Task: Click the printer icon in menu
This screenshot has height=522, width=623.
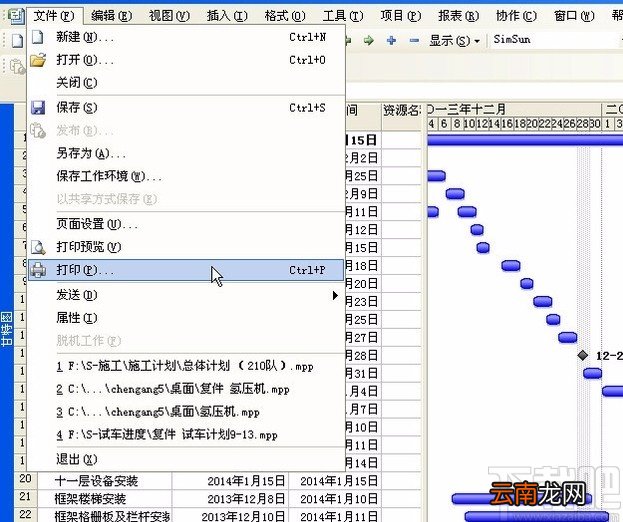Action: (38, 270)
